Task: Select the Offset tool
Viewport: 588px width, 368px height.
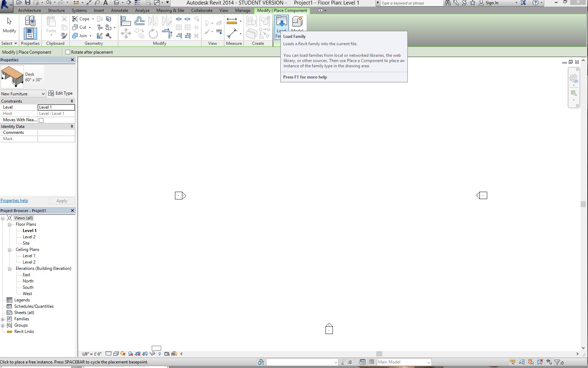Action: pyautogui.click(x=140, y=21)
